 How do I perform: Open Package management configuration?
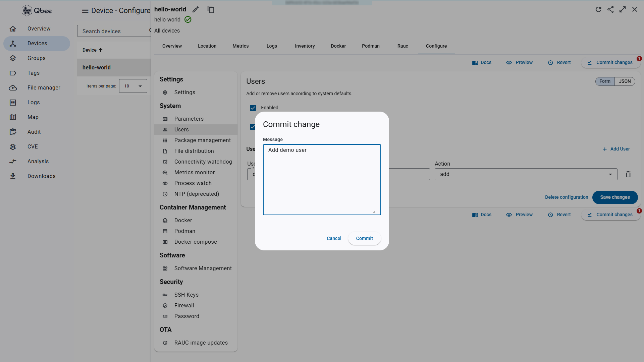point(196,140)
